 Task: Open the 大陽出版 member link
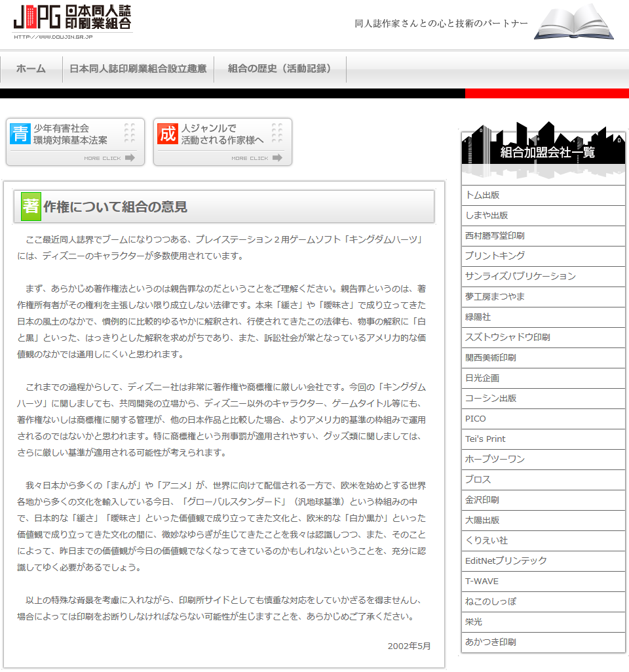tap(543, 521)
